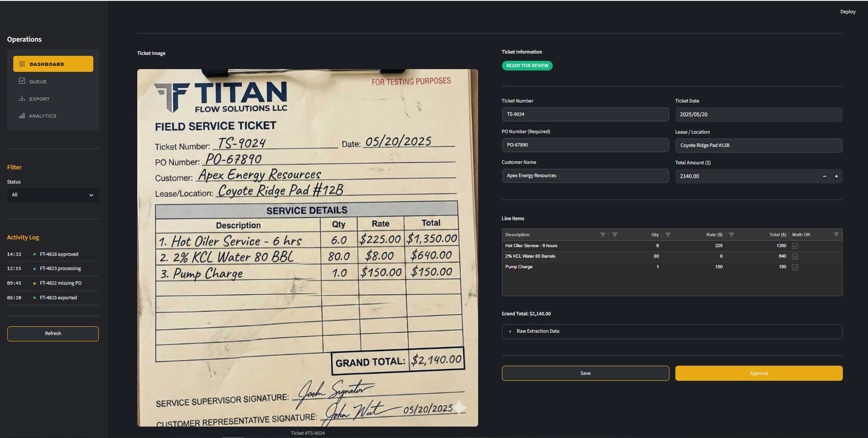Open the Status filter dropdown

click(x=53, y=195)
